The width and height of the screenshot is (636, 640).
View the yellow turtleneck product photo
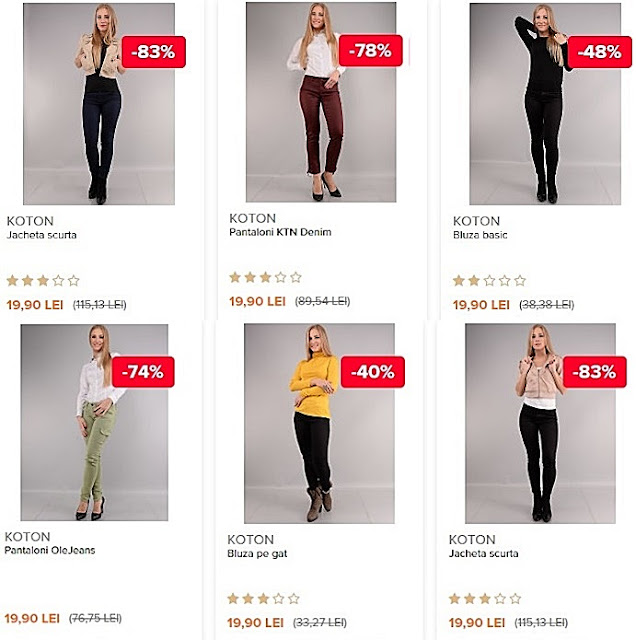(319, 424)
